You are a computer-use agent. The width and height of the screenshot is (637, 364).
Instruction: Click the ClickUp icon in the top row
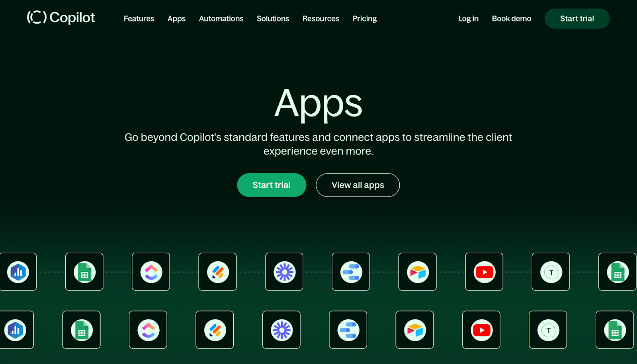coord(151,272)
